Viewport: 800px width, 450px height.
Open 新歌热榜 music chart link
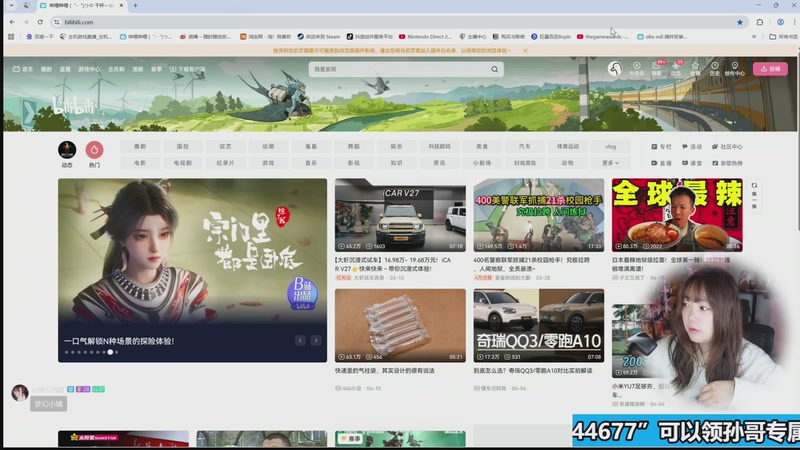tap(728, 163)
